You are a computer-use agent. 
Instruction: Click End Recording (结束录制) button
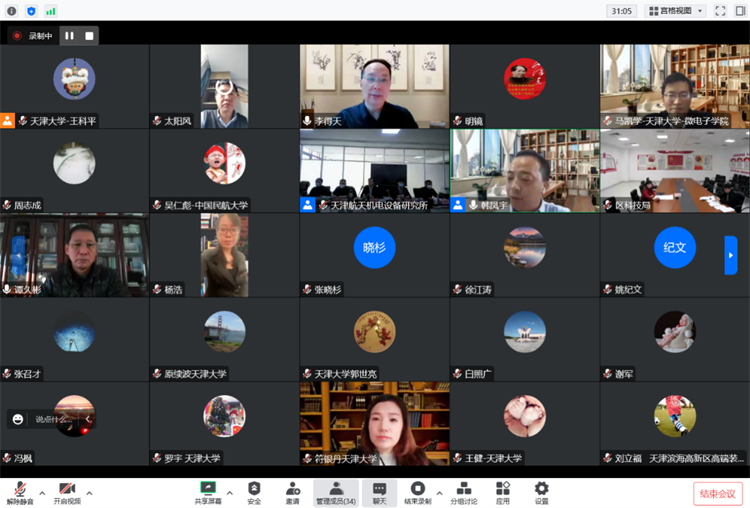coord(418,490)
